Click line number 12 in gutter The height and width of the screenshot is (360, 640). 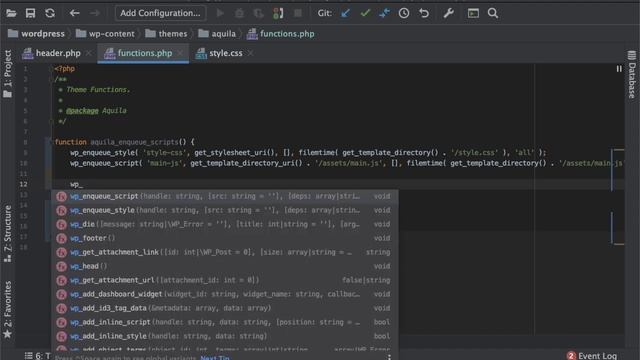click(x=23, y=184)
